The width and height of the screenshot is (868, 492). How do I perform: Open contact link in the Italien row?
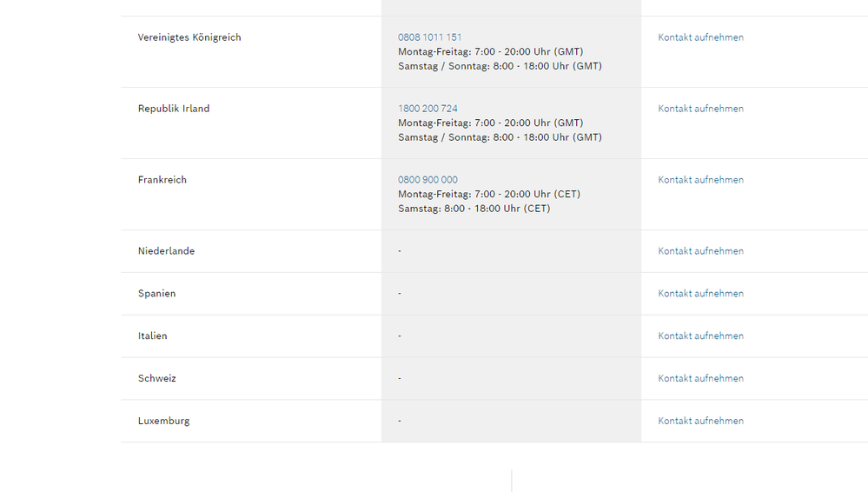(700, 336)
